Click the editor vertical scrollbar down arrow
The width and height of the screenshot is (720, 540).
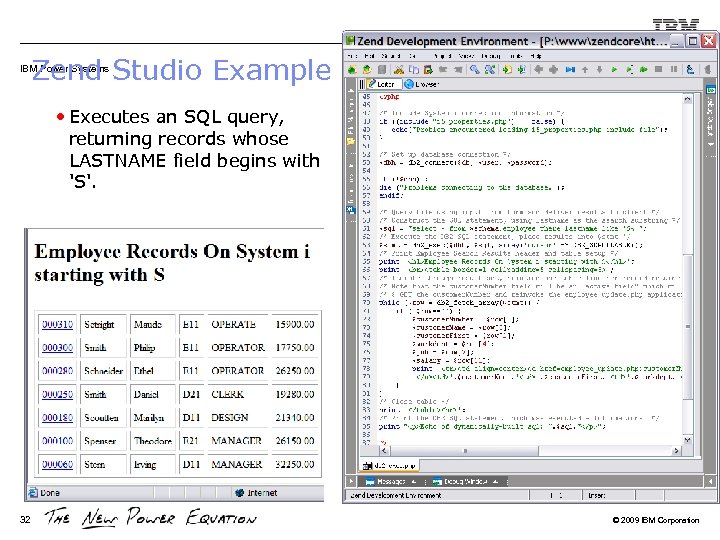coord(687,440)
